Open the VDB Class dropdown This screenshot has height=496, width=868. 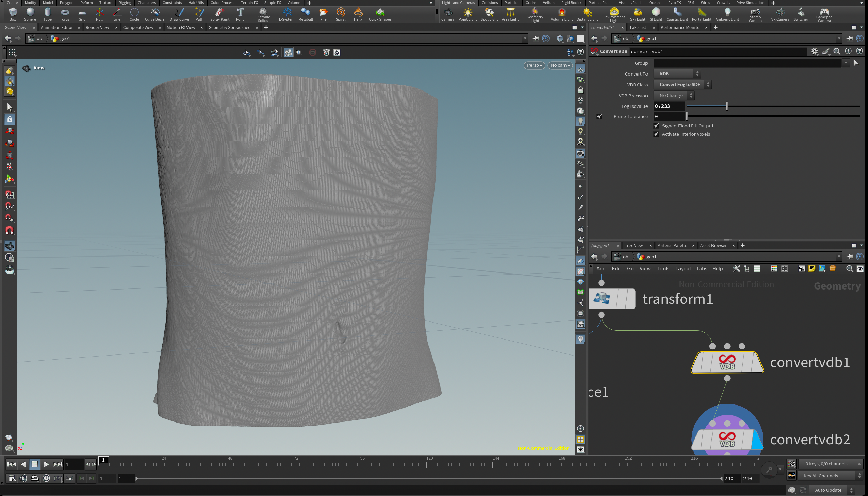tap(682, 84)
